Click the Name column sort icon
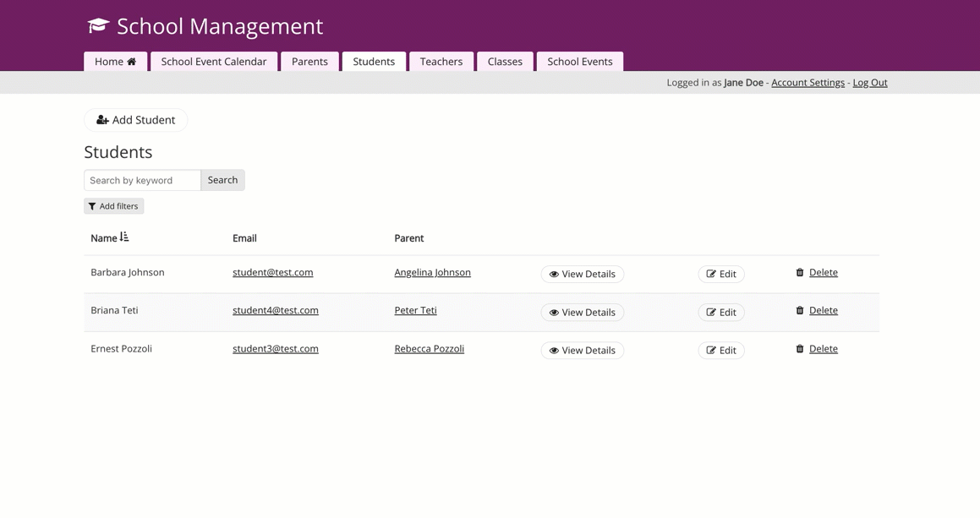The height and width of the screenshot is (518, 980). tap(124, 237)
